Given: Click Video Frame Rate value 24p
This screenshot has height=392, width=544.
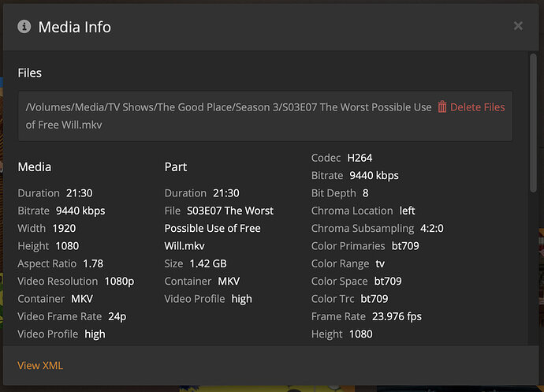Looking at the screenshot, I should pyautogui.click(x=117, y=316).
